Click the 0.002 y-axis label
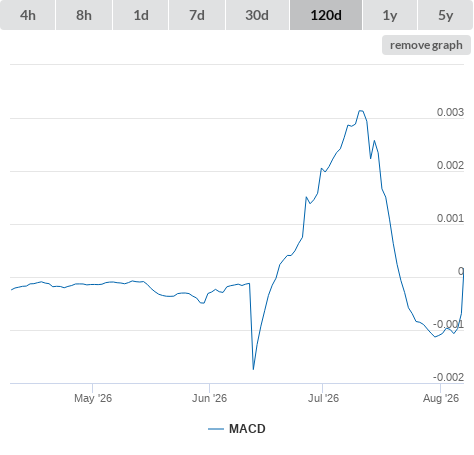 coord(450,165)
